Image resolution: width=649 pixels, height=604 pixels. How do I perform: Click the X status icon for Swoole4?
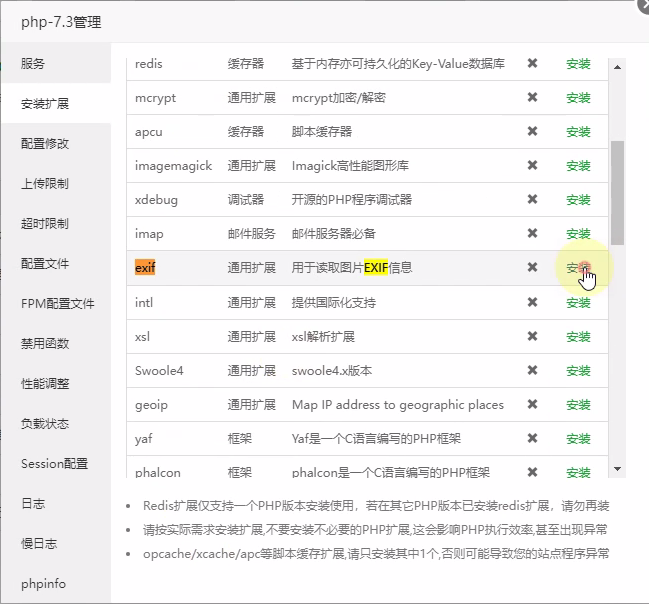(532, 370)
